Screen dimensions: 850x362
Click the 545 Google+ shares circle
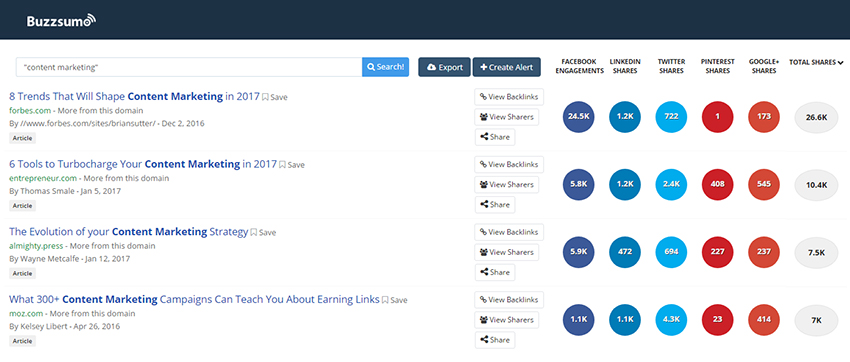pyautogui.click(x=764, y=185)
